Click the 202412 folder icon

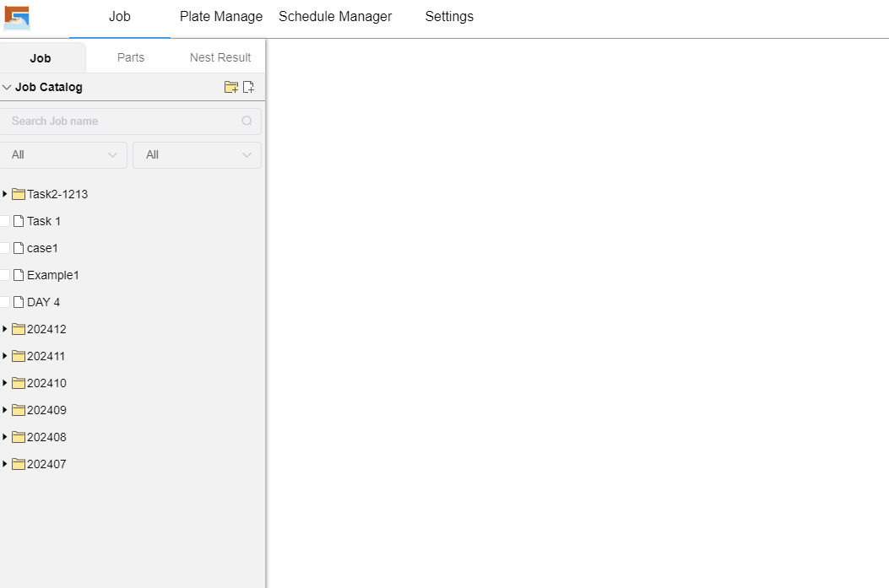point(19,329)
